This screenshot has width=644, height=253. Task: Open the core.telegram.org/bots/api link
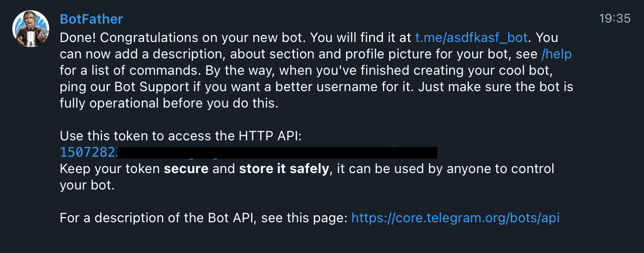[x=455, y=218]
